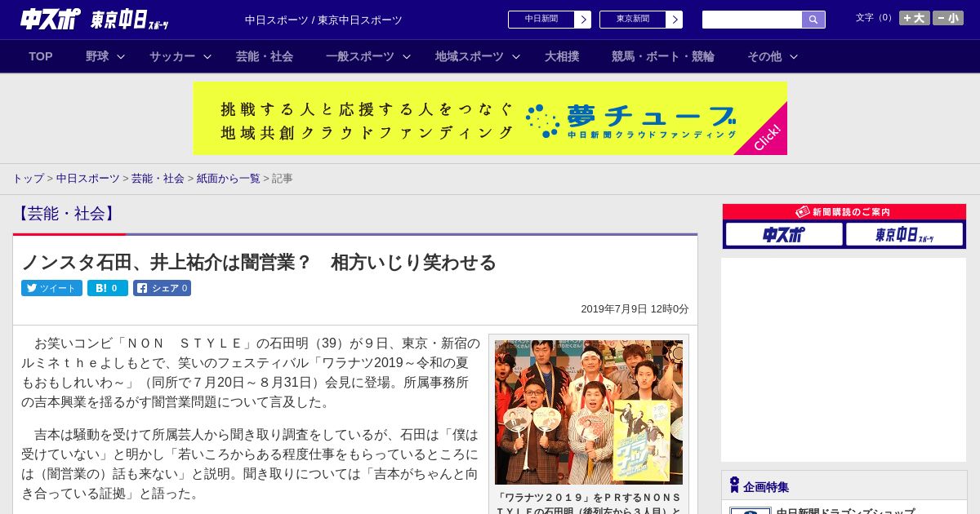Image resolution: width=980 pixels, height=514 pixels.
Task: Click the 東京中日スポーツ logo in the header
Action: 130,20
